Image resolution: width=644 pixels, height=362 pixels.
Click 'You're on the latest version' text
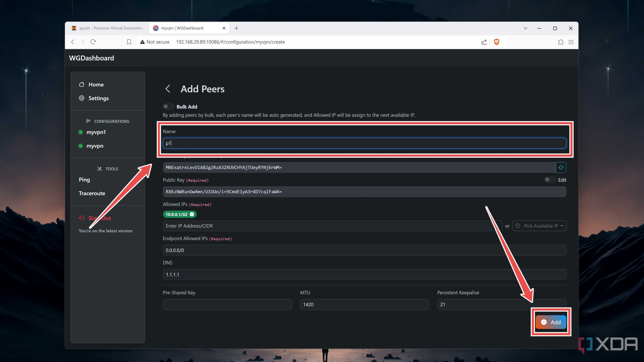pos(105,231)
